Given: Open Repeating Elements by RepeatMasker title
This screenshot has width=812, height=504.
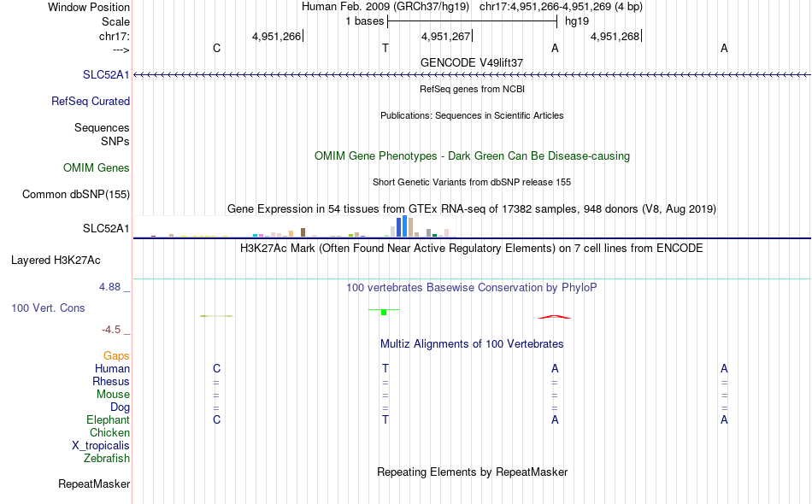Looking at the screenshot, I should pyautogui.click(x=472, y=472).
